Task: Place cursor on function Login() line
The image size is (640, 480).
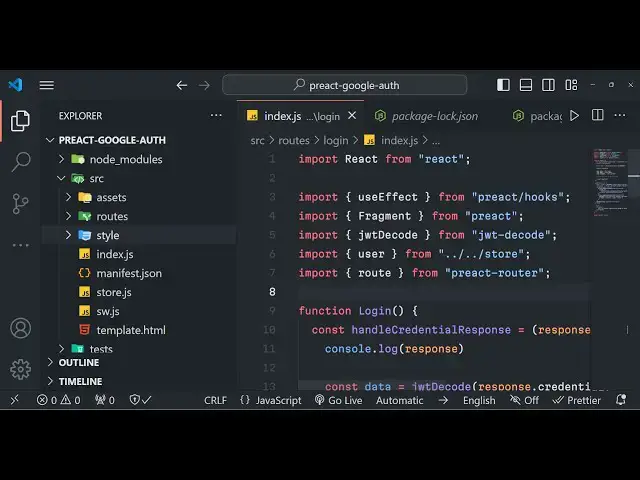Action: coord(358,311)
